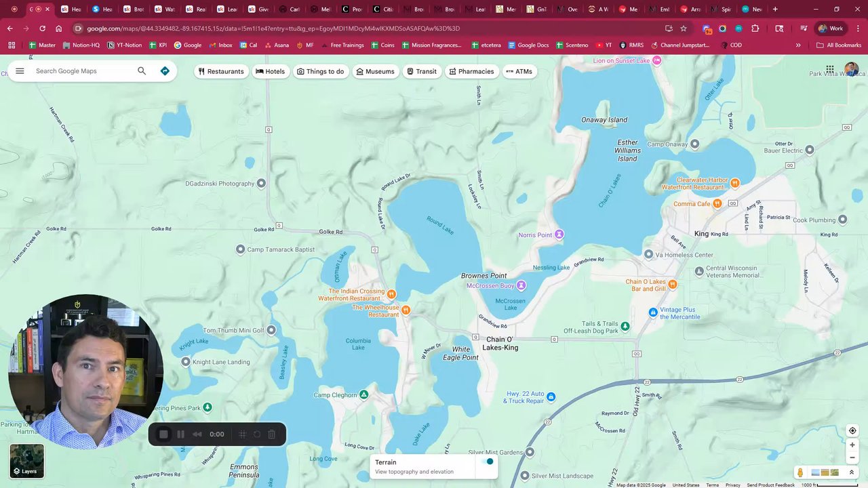Open the Privacy link in footer
The width and height of the screenshot is (868, 488).
[x=733, y=485]
